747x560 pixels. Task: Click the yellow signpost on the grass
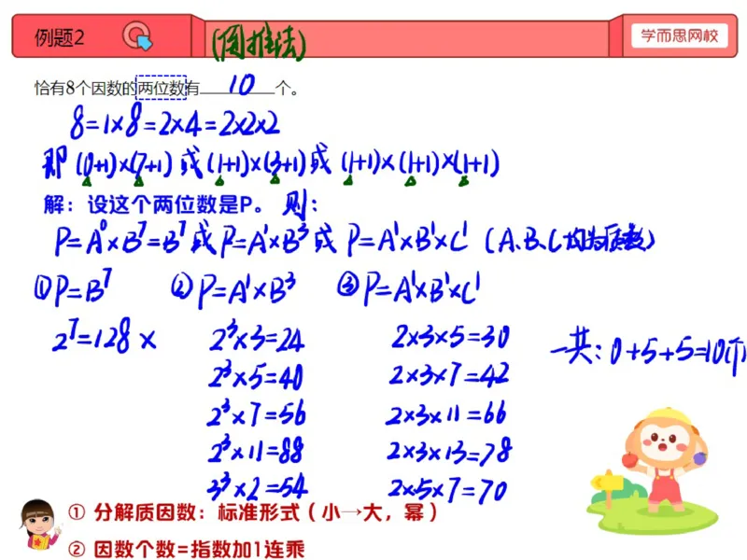[x=608, y=487]
